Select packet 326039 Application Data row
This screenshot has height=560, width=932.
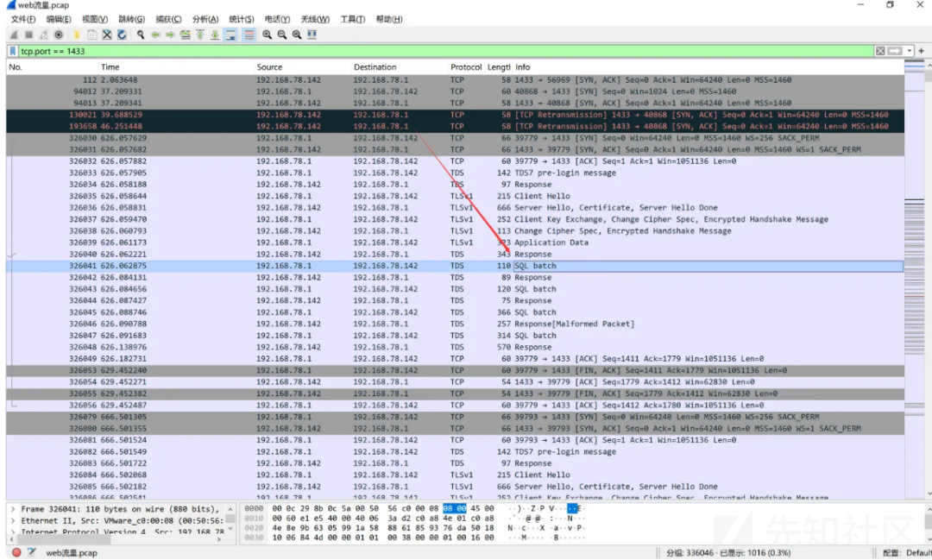(455, 242)
